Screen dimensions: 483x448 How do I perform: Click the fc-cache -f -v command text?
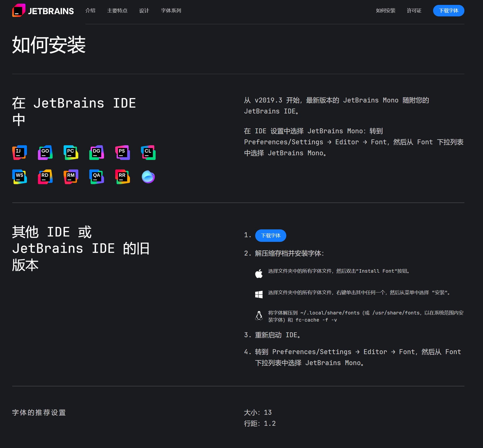tap(316, 320)
